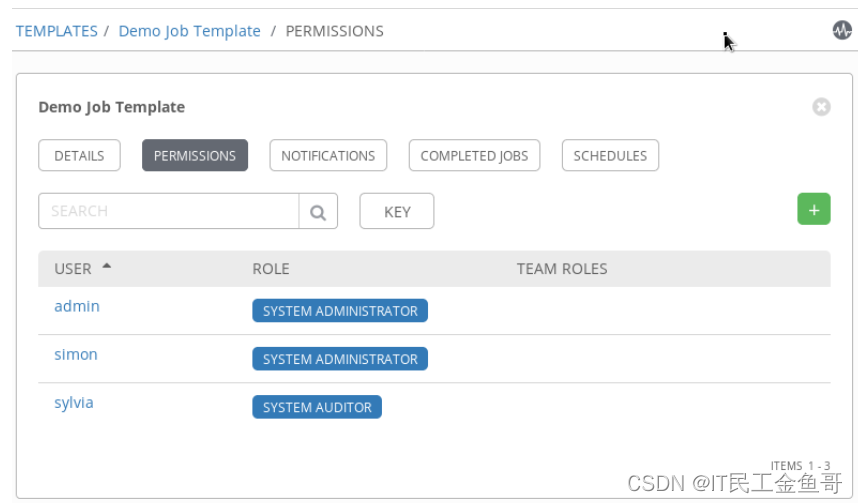This screenshot has width=858, height=503.
Task: Click sylvia's SYSTEM AUDITOR role badge
Action: (x=317, y=407)
